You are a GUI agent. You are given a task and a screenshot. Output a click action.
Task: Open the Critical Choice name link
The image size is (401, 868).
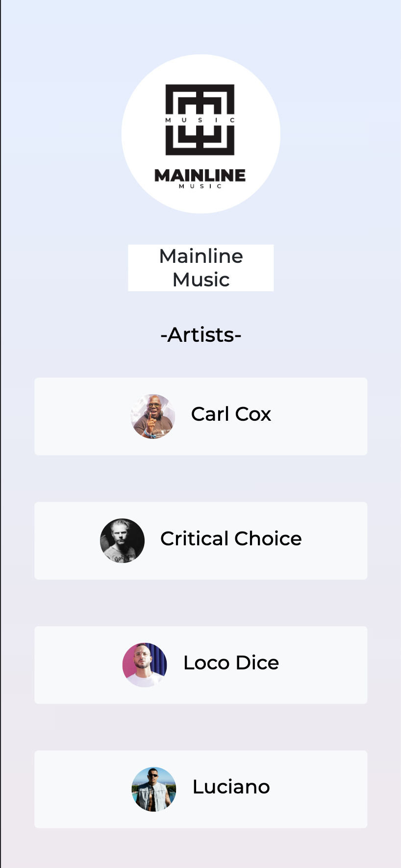[231, 538]
